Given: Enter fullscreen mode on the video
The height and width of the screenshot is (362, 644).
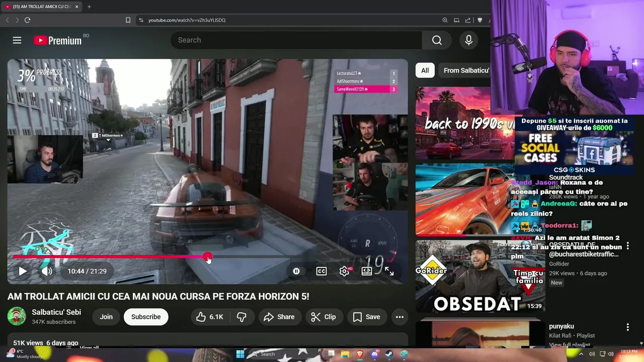Looking at the screenshot, I should pos(389,271).
